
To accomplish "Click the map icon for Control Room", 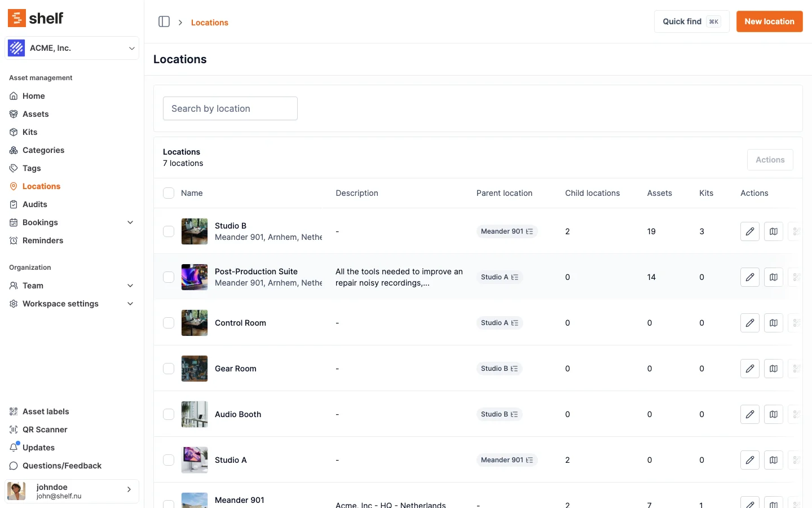I will point(773,323).
